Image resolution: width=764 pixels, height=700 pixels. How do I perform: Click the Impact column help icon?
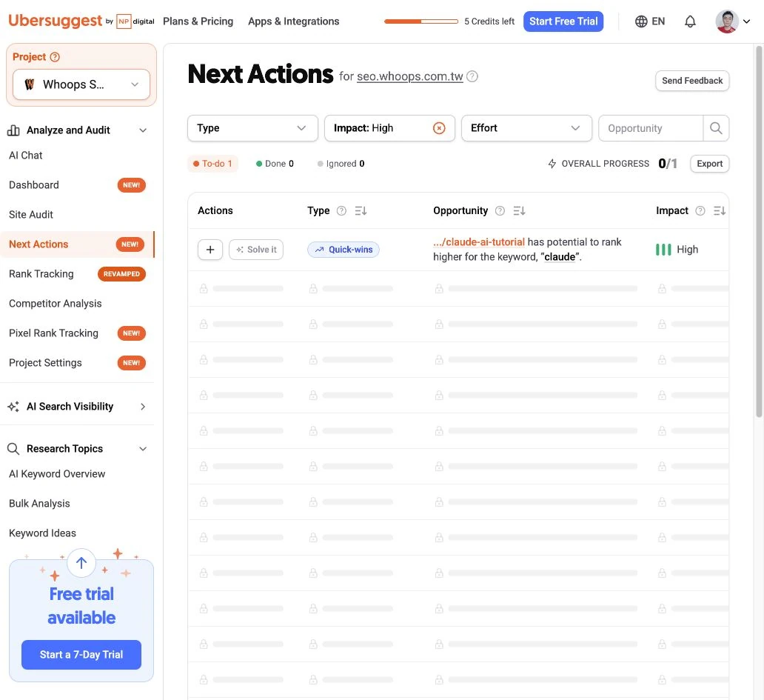click(700, 210)
